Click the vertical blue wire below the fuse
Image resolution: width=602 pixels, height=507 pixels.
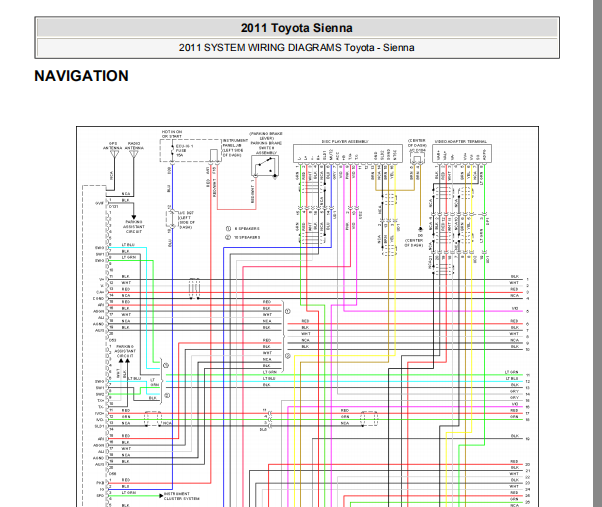(172, 188)
